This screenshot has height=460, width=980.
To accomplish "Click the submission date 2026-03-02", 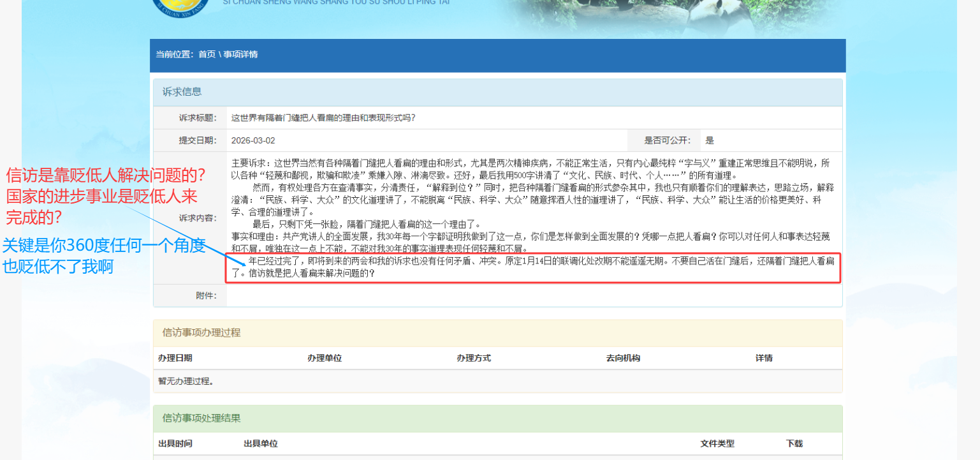I will point(253,140).
